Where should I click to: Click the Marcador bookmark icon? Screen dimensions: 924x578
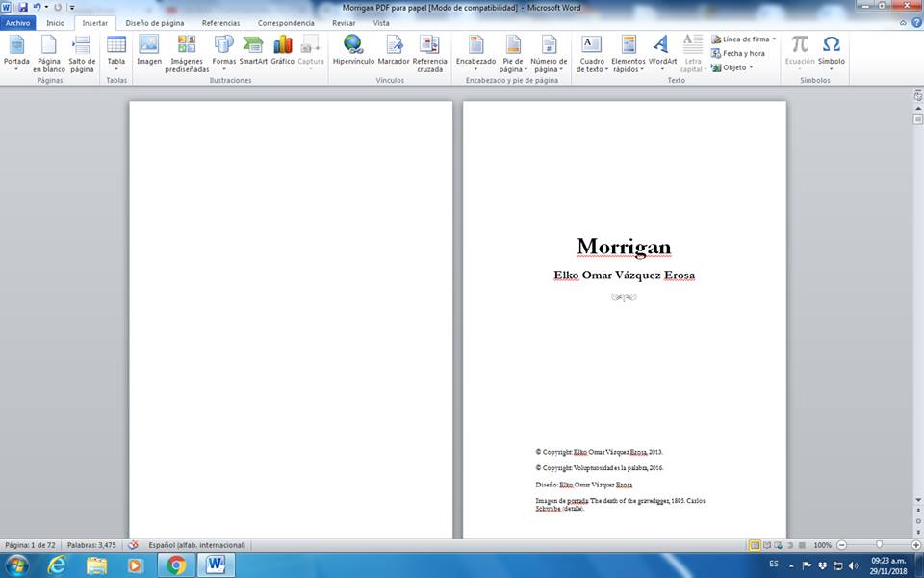(x=394, y=50)
